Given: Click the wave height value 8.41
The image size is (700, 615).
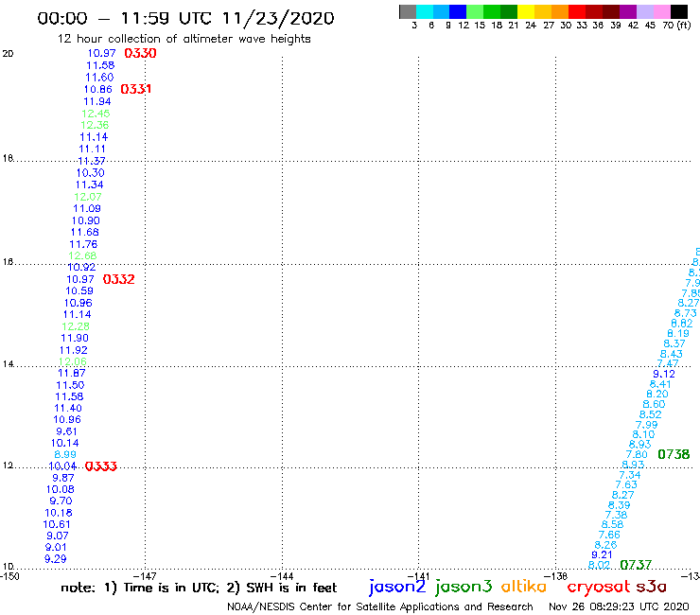Looking at the screenshot, I should pos(660,384).
